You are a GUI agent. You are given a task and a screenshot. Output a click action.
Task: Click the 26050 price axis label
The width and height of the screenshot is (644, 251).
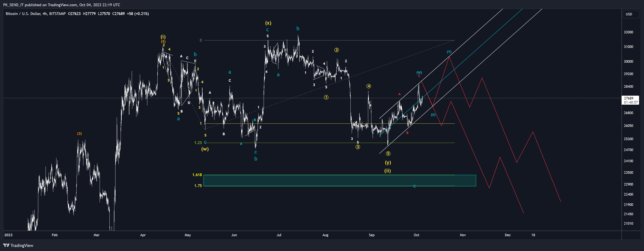[x=629, y=125]
